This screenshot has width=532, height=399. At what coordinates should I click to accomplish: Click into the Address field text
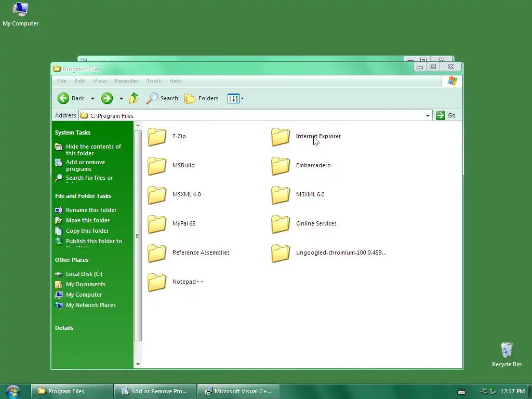[x=112, y=116]
